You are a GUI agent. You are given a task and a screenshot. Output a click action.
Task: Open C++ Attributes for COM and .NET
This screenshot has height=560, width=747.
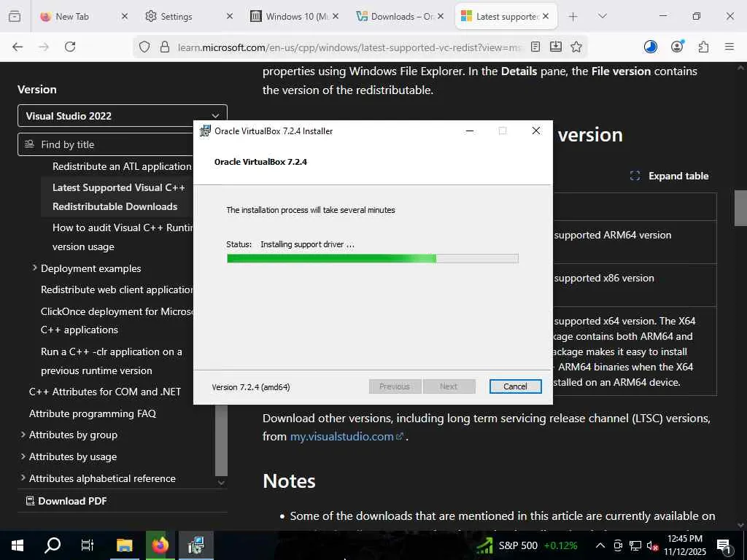105,392
